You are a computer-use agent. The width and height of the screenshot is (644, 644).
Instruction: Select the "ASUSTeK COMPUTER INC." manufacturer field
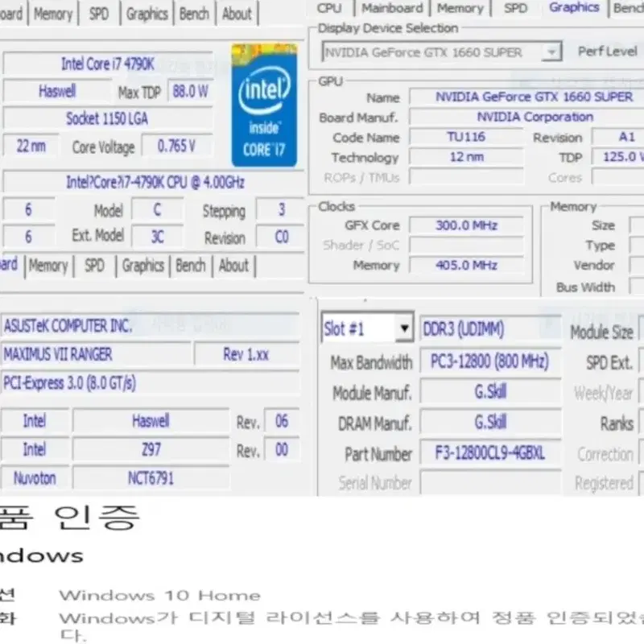pyautogui.click(x=151, y=326)
